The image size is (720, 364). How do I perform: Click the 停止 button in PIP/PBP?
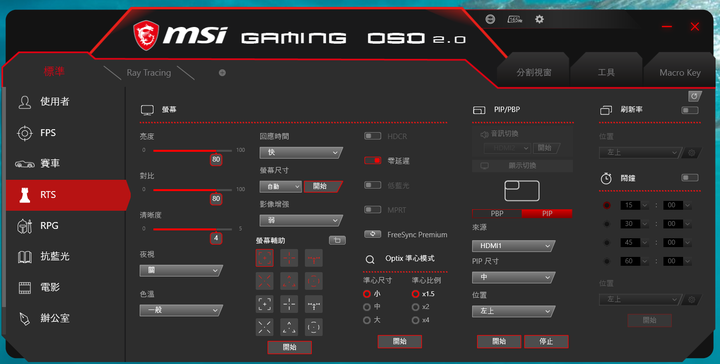coord(546,342)
